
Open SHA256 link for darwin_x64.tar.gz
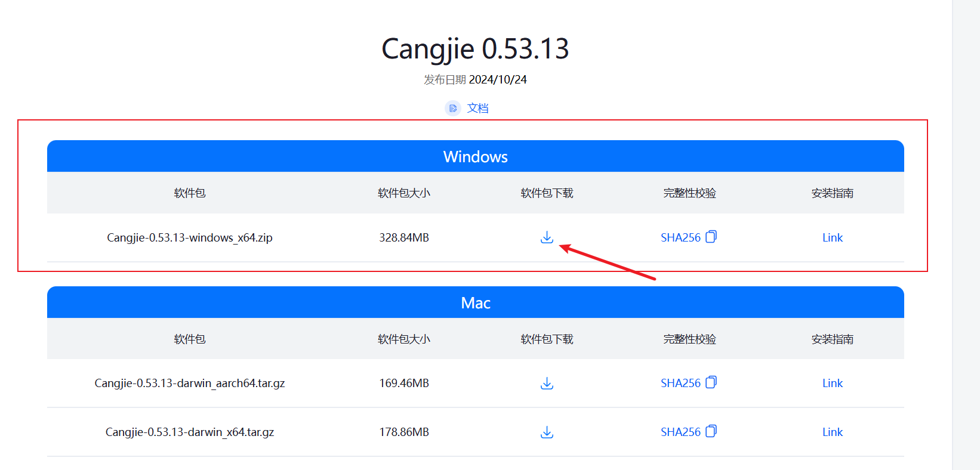pyautogui.click(x=680, y=432)
